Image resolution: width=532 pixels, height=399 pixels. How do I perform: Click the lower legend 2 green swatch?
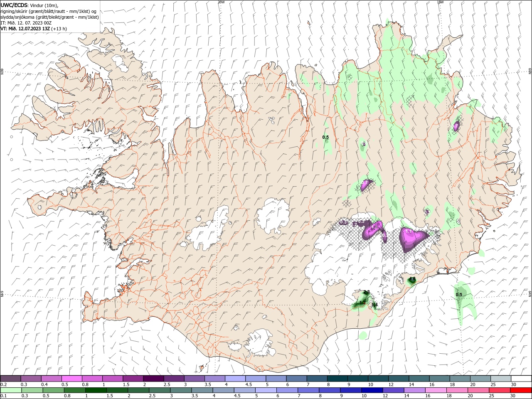(138, 390)
